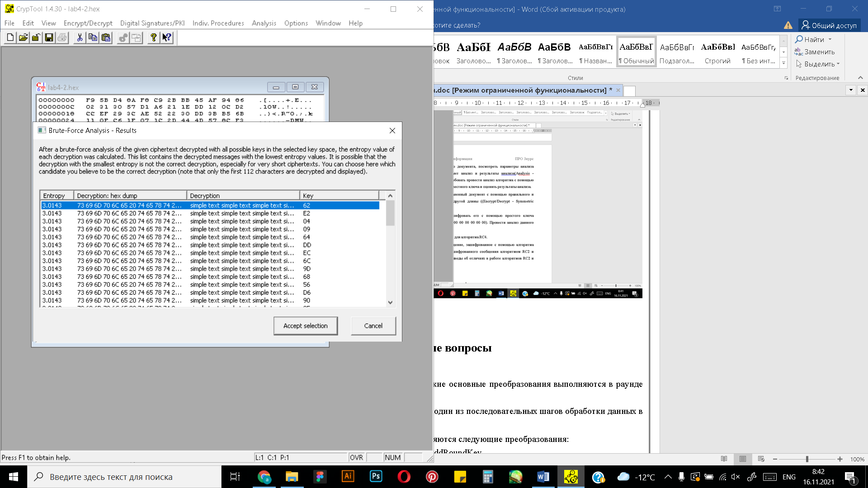Image resolution: width=868 pixels, height=488 pixels.
Task: Collapse the Word ribbon with the chevron
Action: [860, 78]
